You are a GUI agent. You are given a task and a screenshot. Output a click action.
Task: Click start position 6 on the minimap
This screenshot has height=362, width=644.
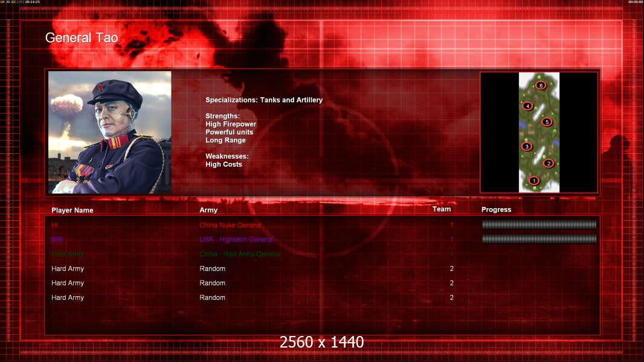click(x=541, y=85)
